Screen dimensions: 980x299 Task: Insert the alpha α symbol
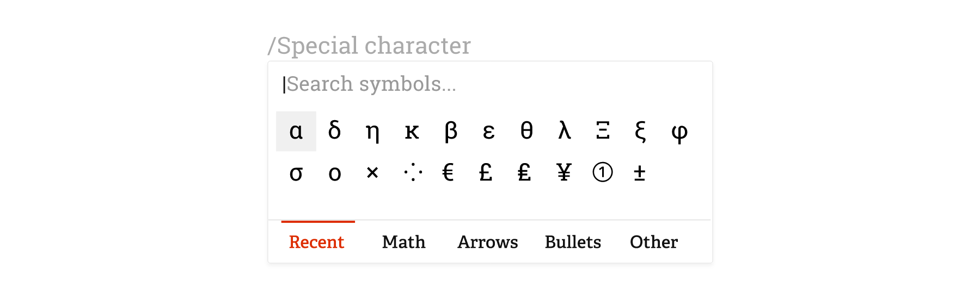click(x=296, y=131)
